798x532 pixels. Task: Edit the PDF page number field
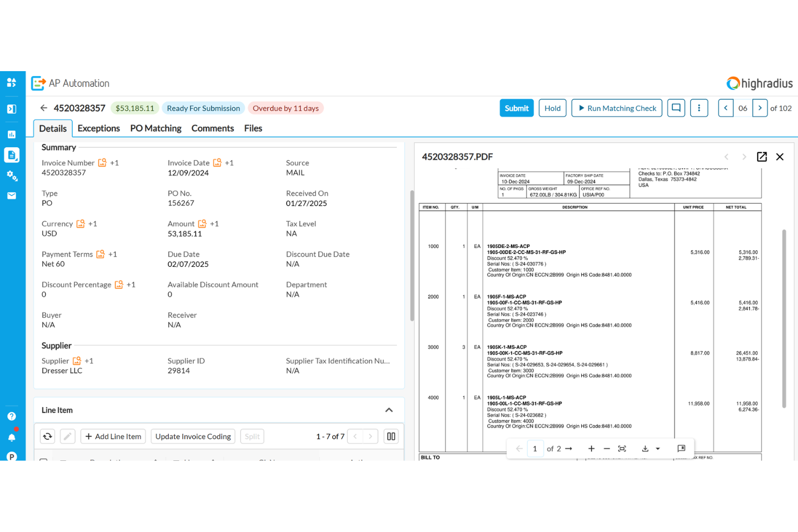[x=535, y=448]
